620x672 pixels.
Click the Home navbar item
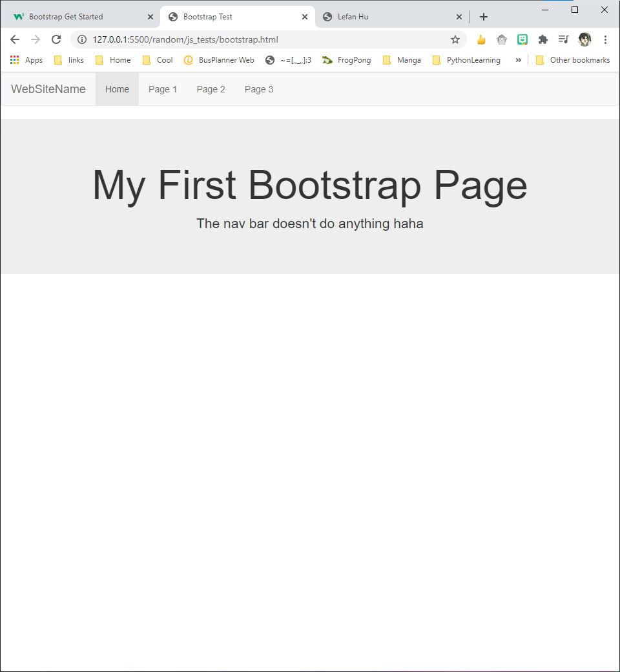(117, 89)
